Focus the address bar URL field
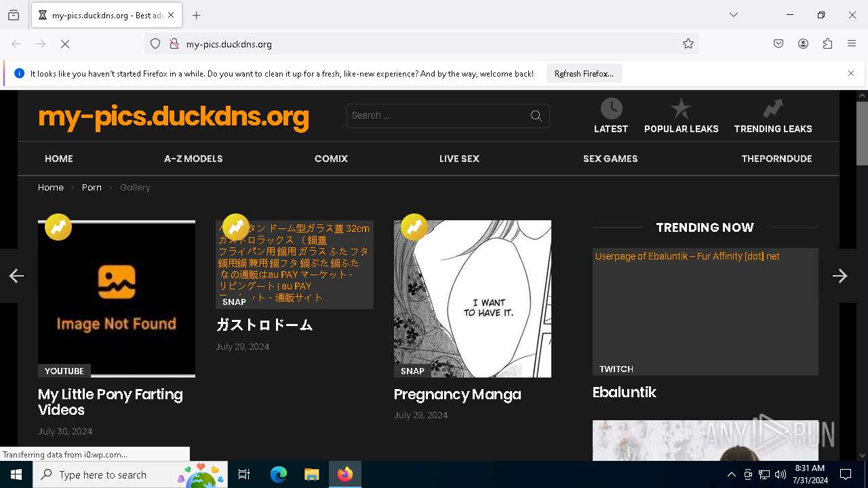This screenshot has height=488, width=868. [420, 44]
